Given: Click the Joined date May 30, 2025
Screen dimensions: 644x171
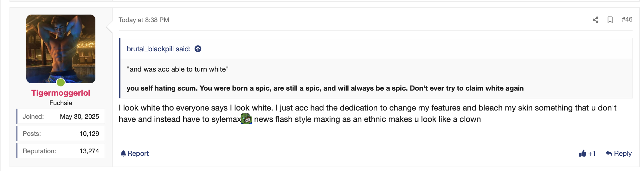Looking at the screenshot, I should pyautogui.click(x=79, y=117).
